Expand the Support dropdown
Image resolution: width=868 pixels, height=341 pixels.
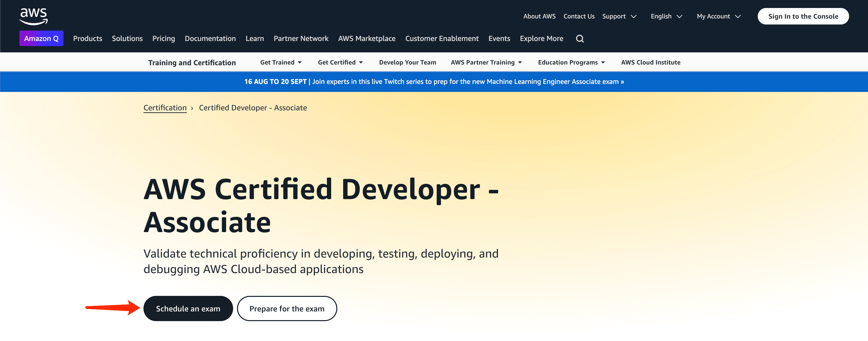[x=619, y=16]
